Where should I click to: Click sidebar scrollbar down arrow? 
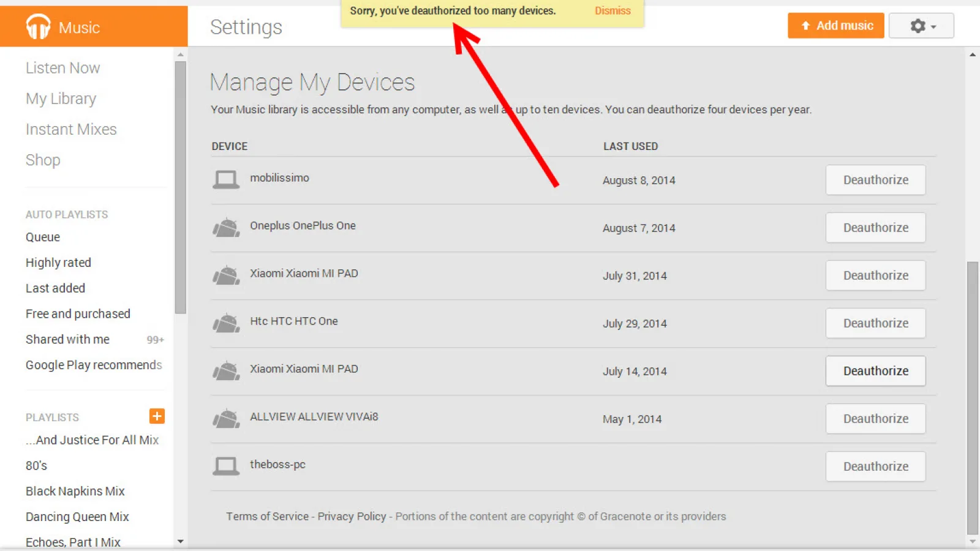click(180, 542)
